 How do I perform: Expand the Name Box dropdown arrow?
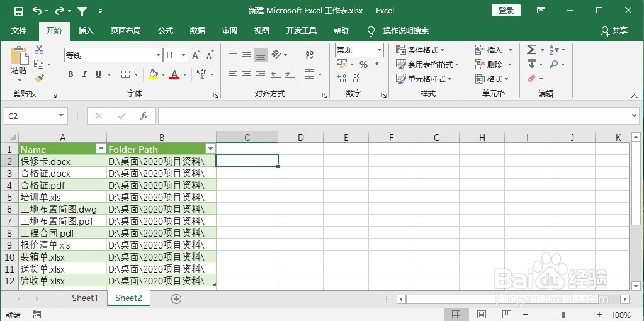[x=62, y=116]
